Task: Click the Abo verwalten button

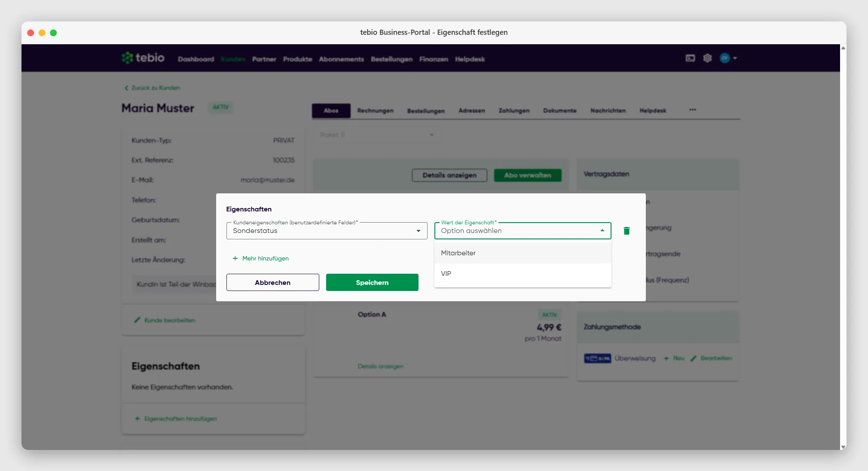Action: pos(528,175)
